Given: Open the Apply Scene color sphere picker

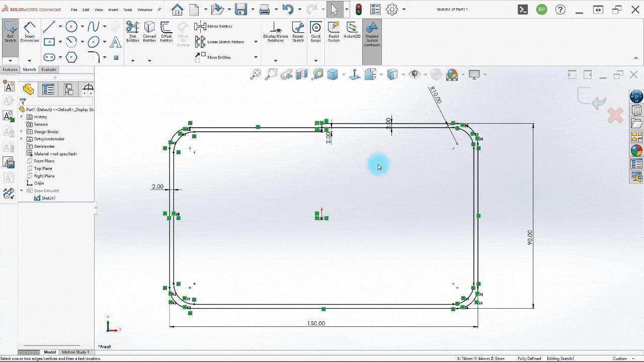Looking at the screenshot, I should tap(451, 74).
